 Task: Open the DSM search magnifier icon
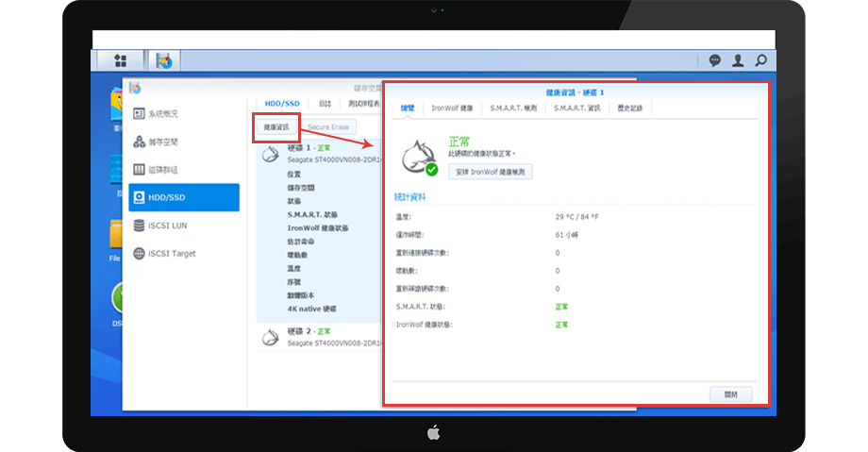(761, 60)
